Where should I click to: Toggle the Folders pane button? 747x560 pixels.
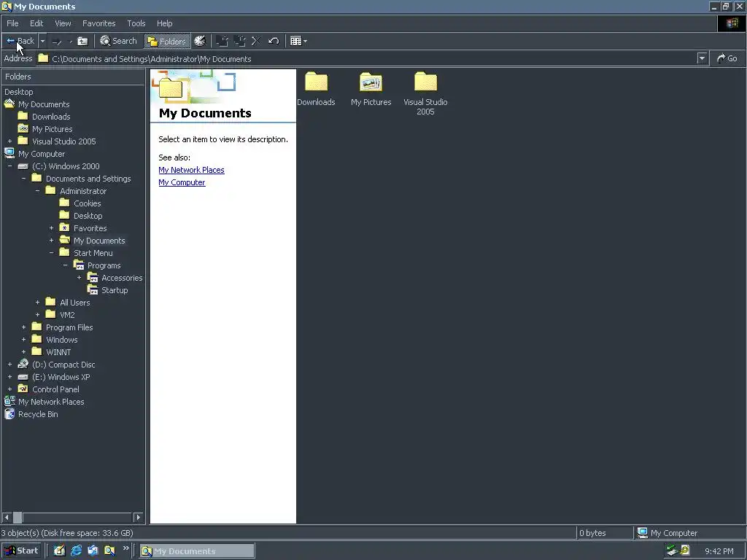[167, 42]
